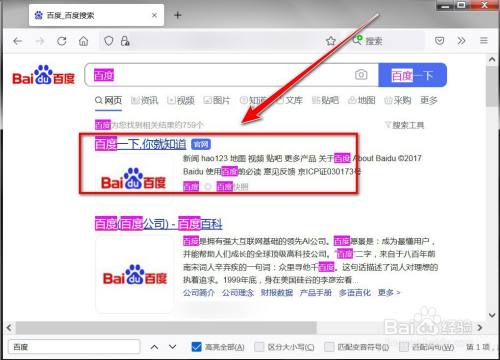Screen dimensions: 500x360
Task: Bookmark this page with the star icon
Action: coord(331,41)
